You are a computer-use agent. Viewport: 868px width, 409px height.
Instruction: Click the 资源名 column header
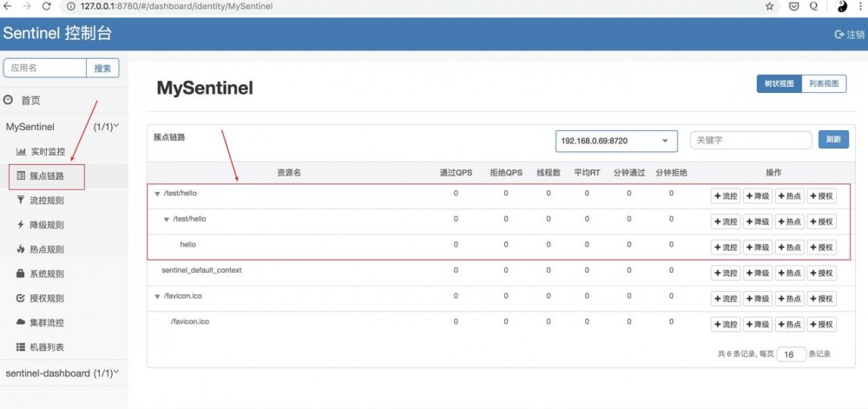[x=289, y=173]
